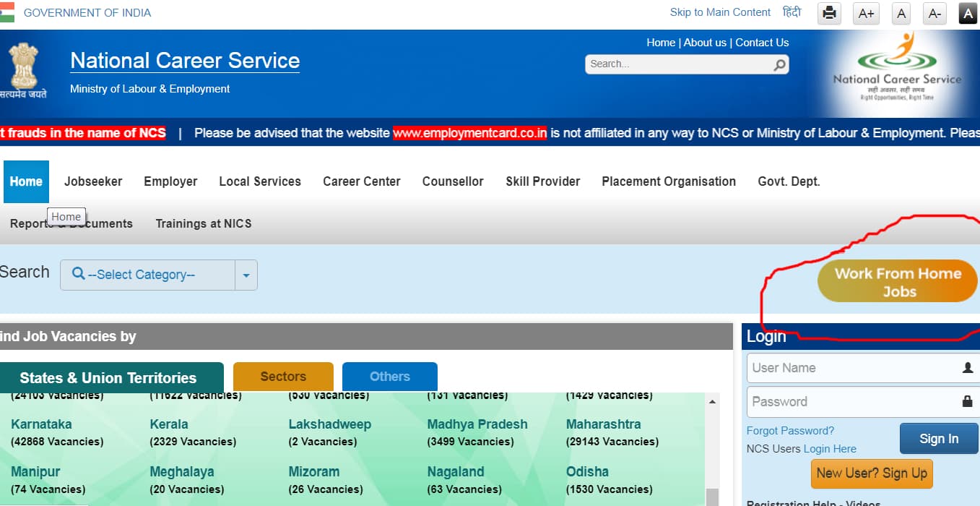Toggle high contrast dark A icon

tap(968, 13)
